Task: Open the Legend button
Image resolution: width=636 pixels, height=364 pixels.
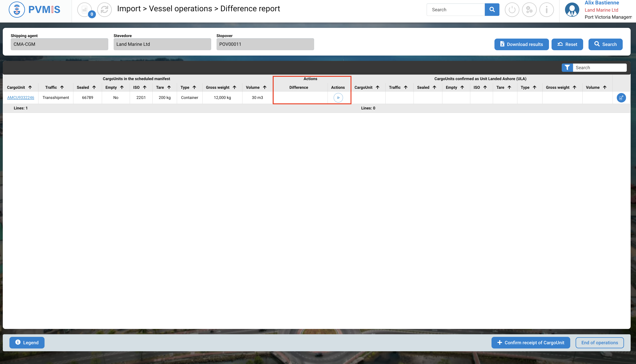Action: click(27, 343)
